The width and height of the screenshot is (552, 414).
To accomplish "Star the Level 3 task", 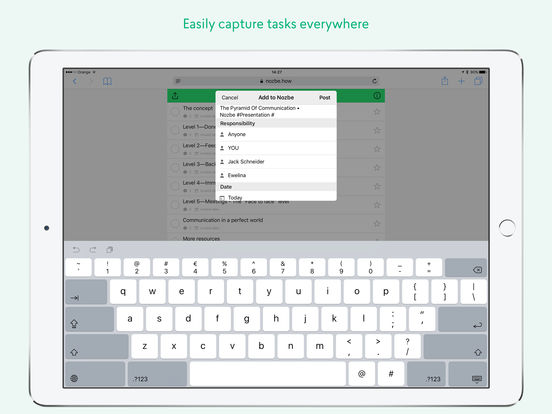I will [377, 168].
